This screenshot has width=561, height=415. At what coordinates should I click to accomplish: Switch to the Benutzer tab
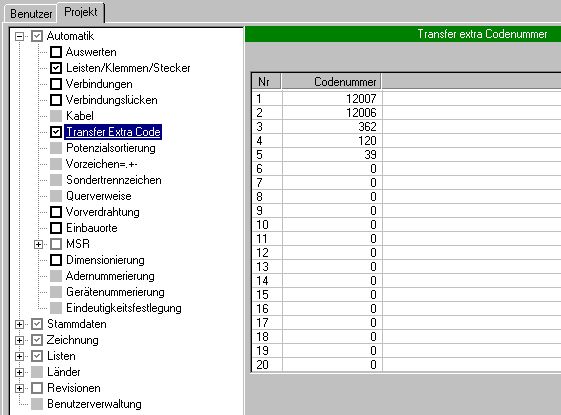coord(31,14)
